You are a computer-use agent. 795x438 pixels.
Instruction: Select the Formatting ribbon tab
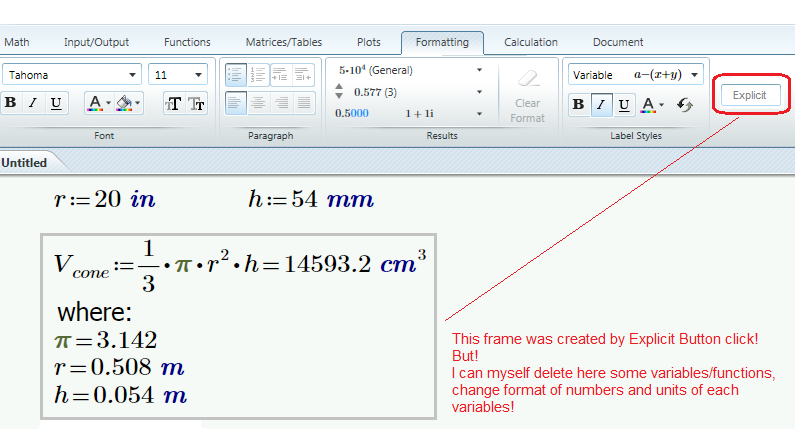(442, 42)
